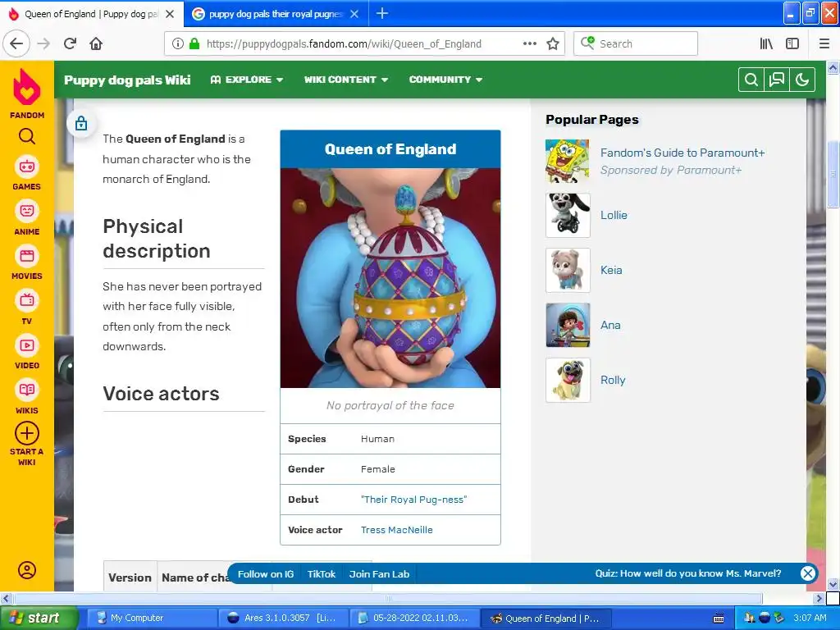The width and height of the screenshot is (840, 630).
Task: Open the wiki discussions icon
Action: 777,80
